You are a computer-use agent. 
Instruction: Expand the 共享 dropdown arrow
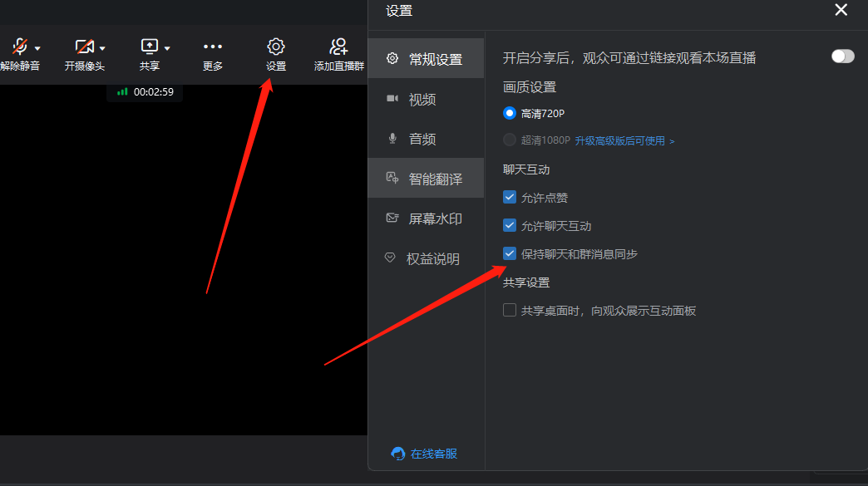[x=167, y=48]
